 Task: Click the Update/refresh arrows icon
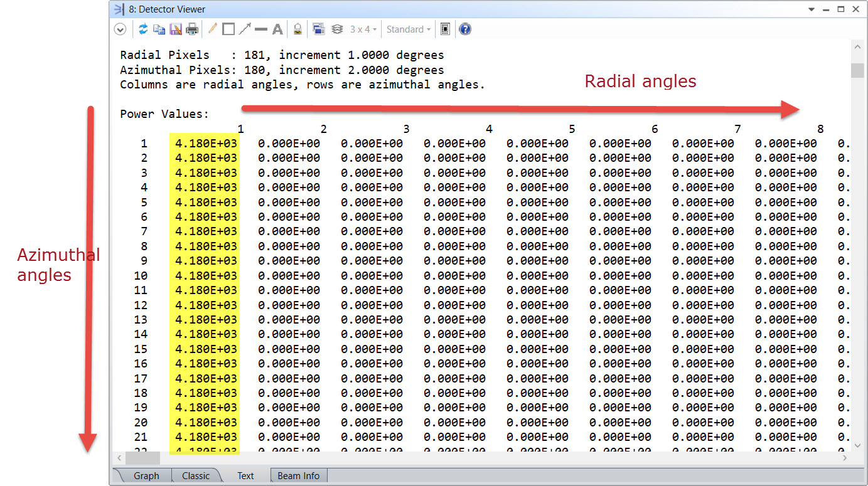(x=144, y=29)
